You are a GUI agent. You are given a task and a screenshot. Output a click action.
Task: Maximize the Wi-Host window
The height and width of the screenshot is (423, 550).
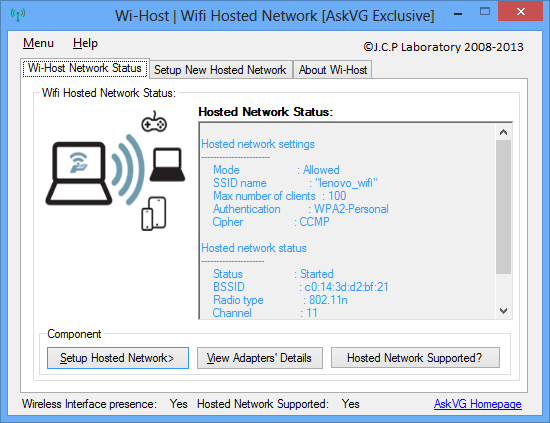485,12
